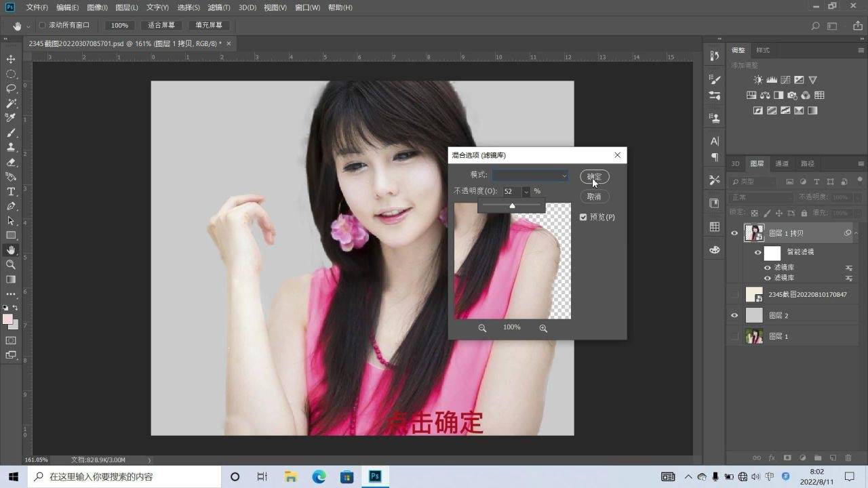Switch to the 通道 tab
Screen dimensions: 868x488
coord(782,164)
